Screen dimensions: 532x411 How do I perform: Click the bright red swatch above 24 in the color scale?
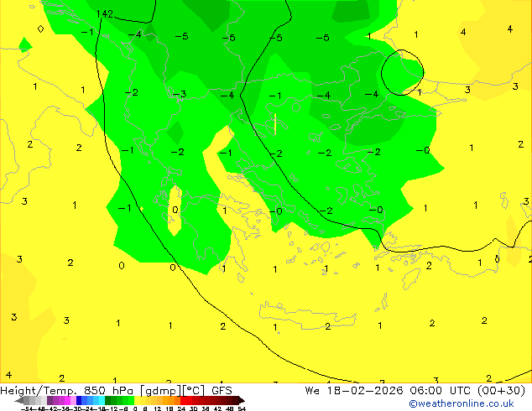point(183,400)
